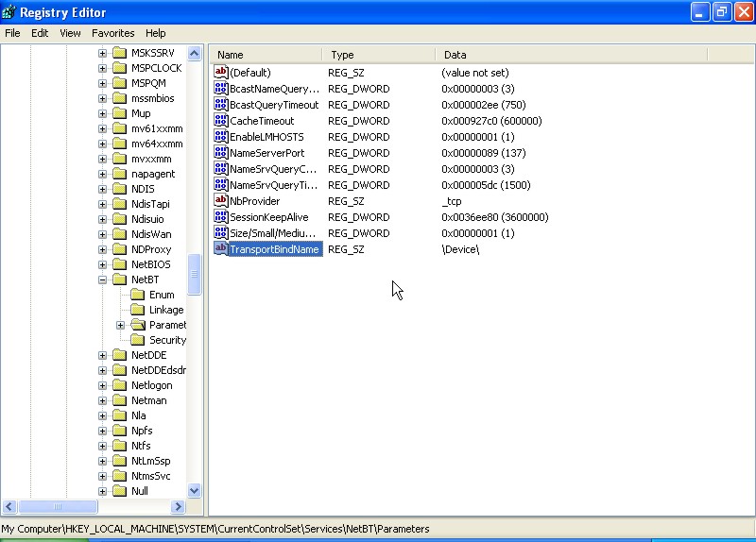
Task: Click the MSKSSRV folder icon
Action: point(120,53)
